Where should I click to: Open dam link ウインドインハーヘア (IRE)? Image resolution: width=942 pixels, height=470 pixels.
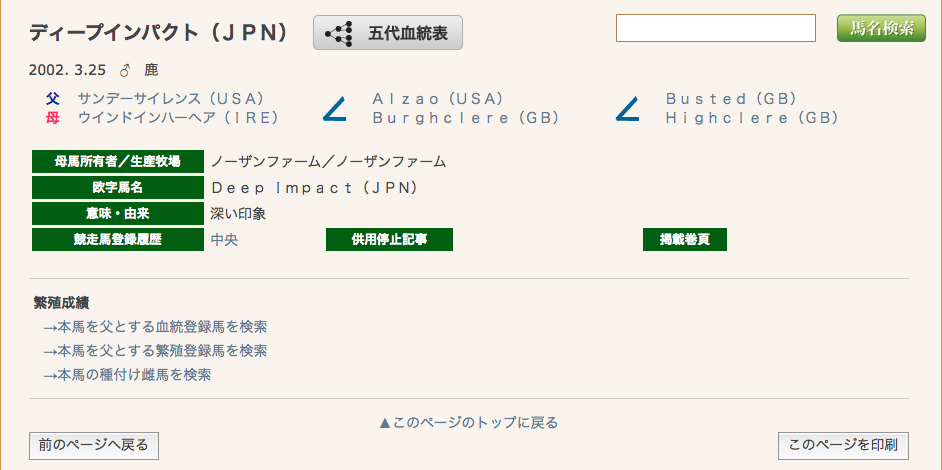click(178, 118)
